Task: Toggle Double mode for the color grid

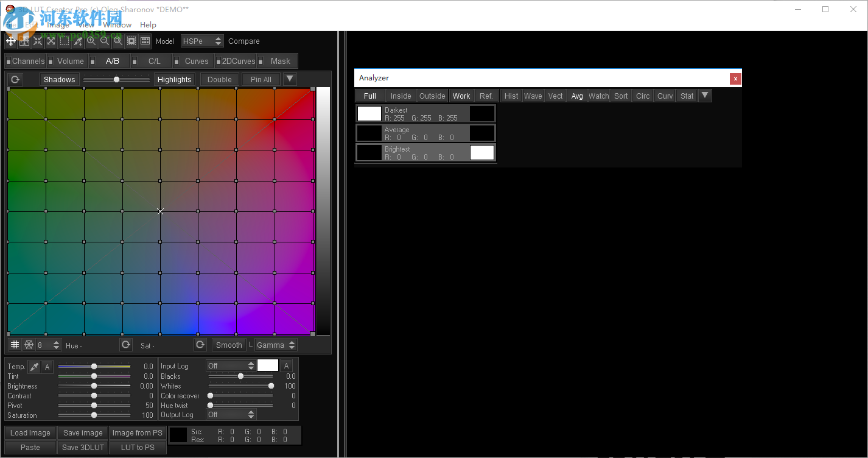Action: pyautogui.click(x=219, y=79)
